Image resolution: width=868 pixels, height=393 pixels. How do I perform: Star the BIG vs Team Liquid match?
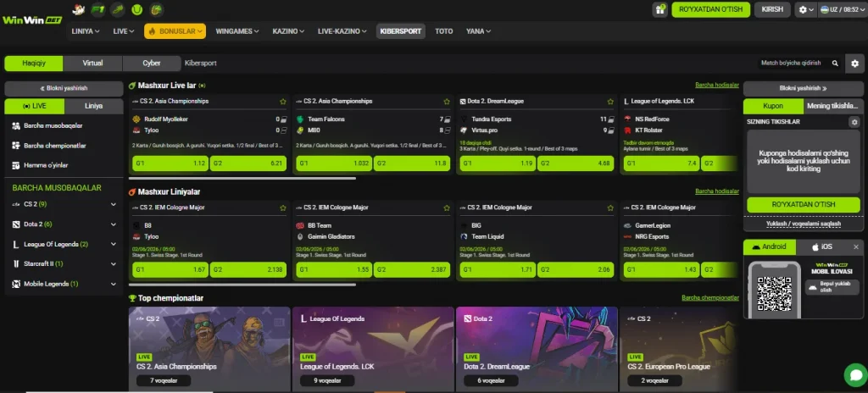(610, 208)
